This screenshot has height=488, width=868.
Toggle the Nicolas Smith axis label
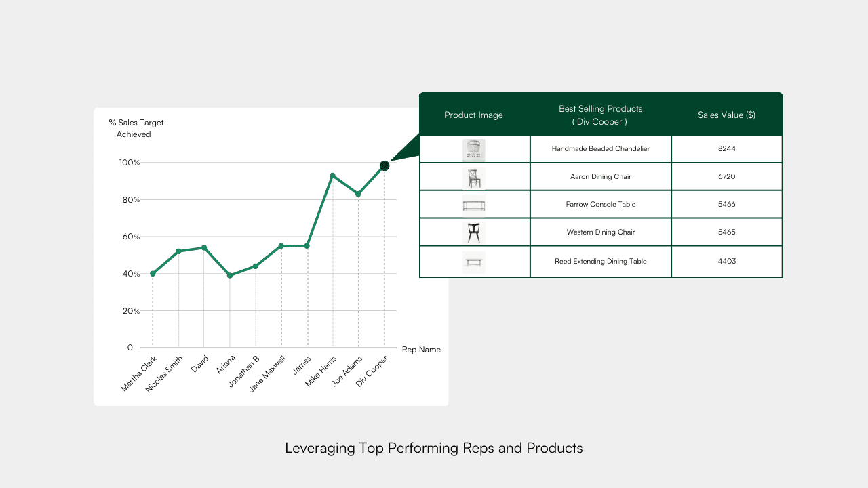click(165, 373)
